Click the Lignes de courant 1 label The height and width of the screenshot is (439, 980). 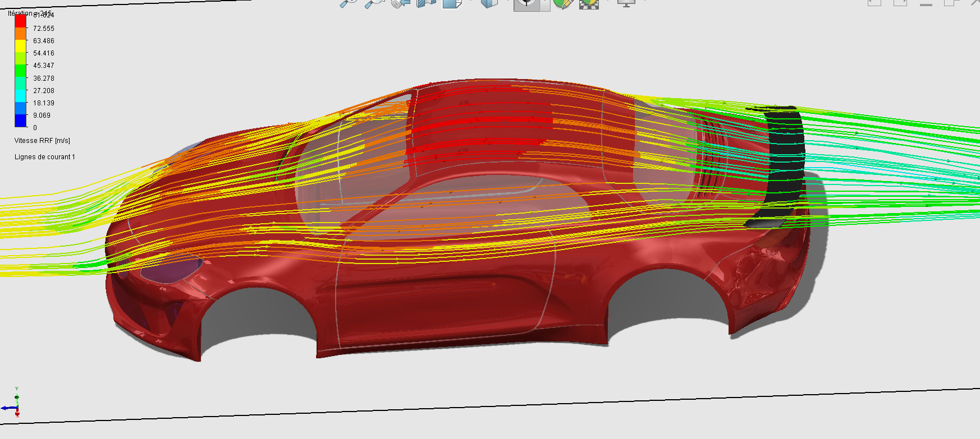coord(44,157)
